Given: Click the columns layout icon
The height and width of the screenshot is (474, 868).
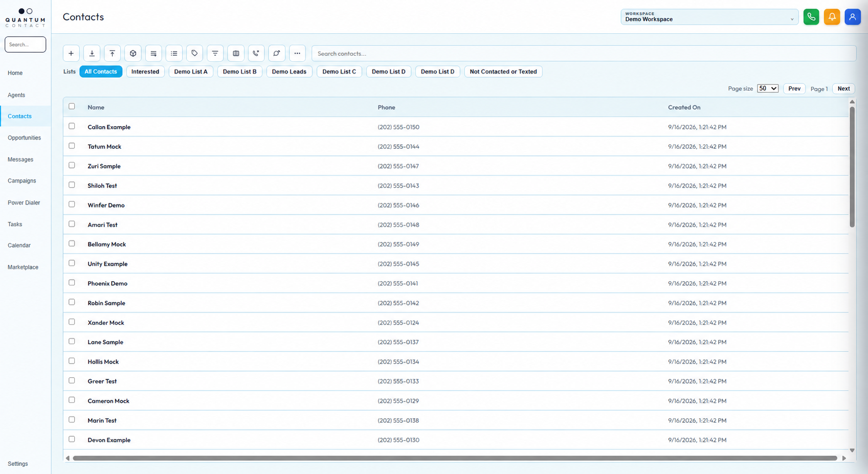Looking at the screenshot, I should [236, 53].
